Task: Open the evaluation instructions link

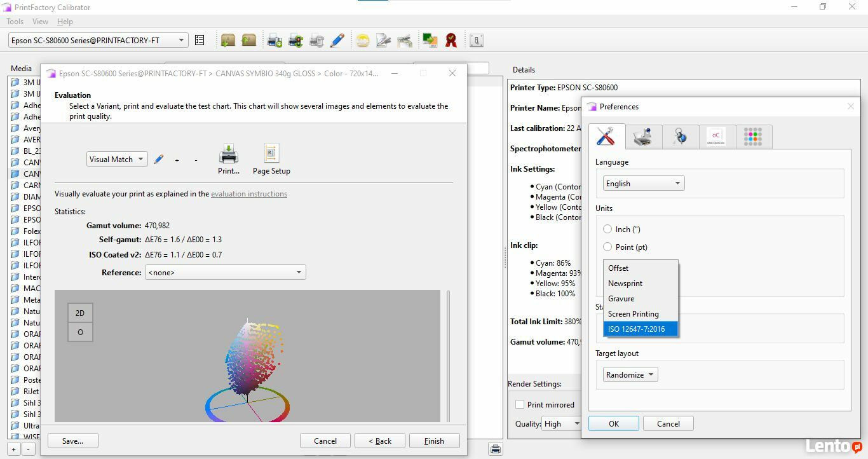Action: click(x=248, y=194)
